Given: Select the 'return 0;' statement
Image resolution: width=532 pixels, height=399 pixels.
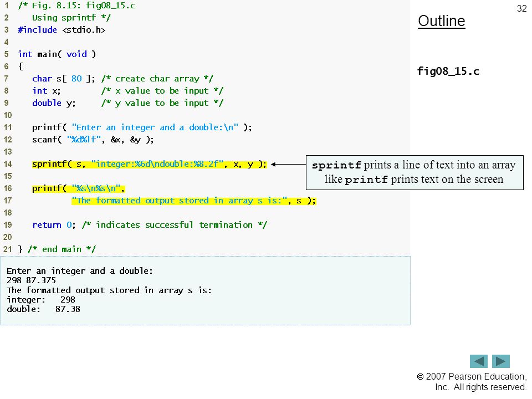Looking at the screenshot, I should (x=54, y=225).
